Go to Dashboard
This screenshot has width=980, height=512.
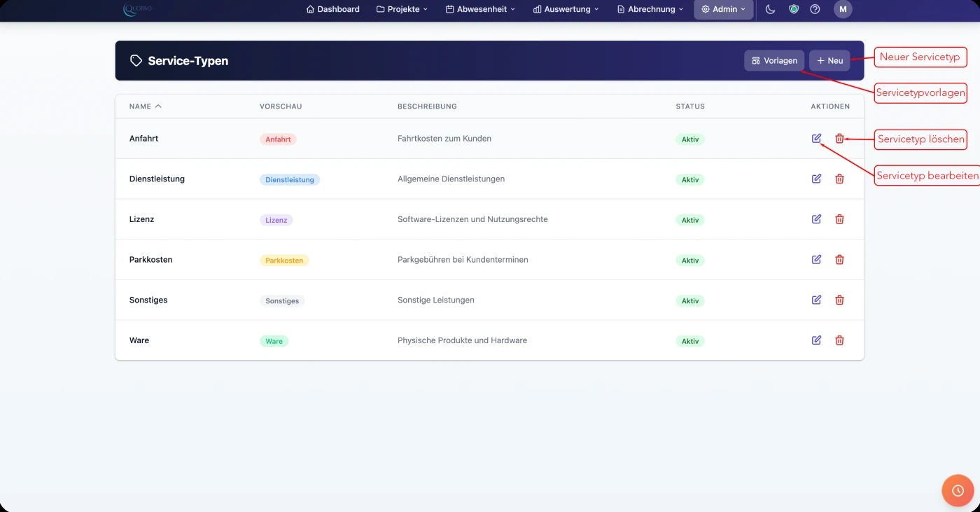333,9
